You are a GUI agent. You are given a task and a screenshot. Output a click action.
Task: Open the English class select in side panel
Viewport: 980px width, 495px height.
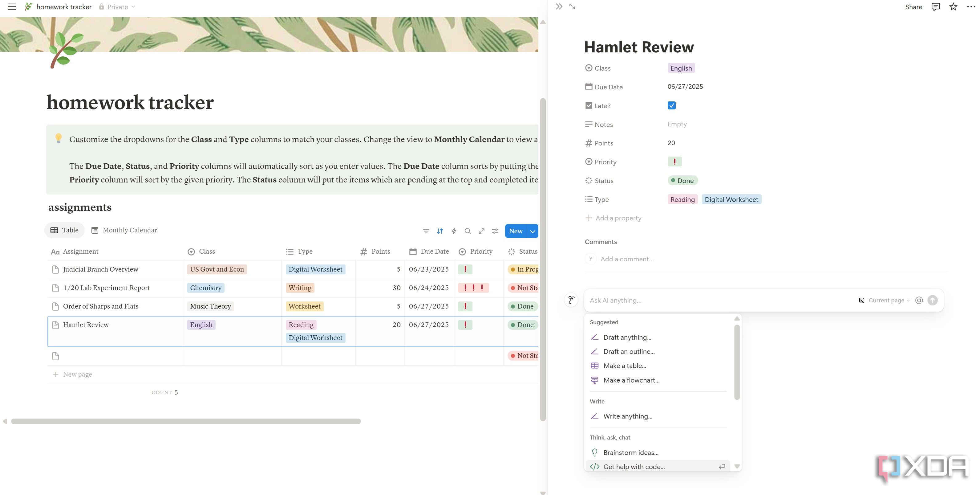click(x=681, y=68)
